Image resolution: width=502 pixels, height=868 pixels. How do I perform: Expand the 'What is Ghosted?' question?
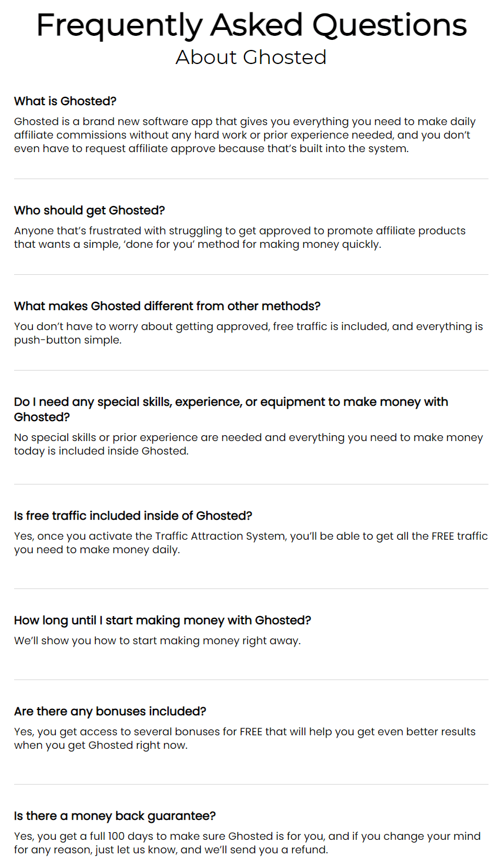[65, 101]
